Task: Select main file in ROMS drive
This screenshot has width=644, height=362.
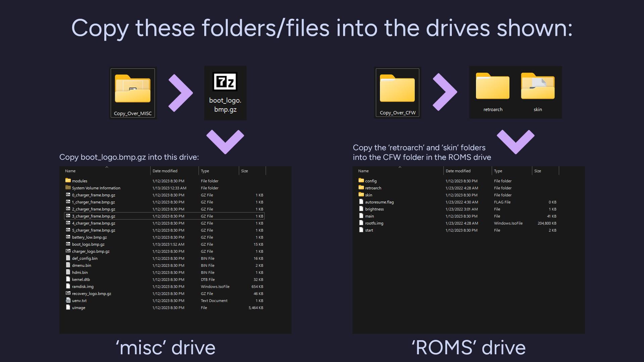Action: (458, 216)
